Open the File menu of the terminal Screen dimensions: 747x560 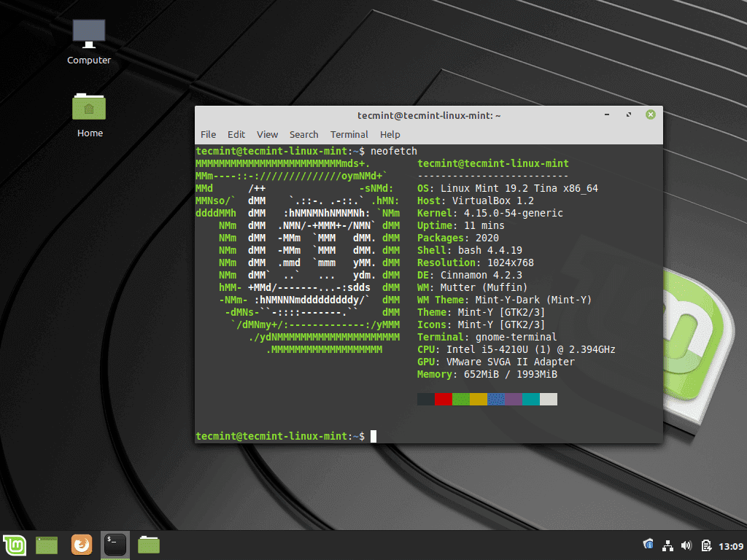[208, 134]
